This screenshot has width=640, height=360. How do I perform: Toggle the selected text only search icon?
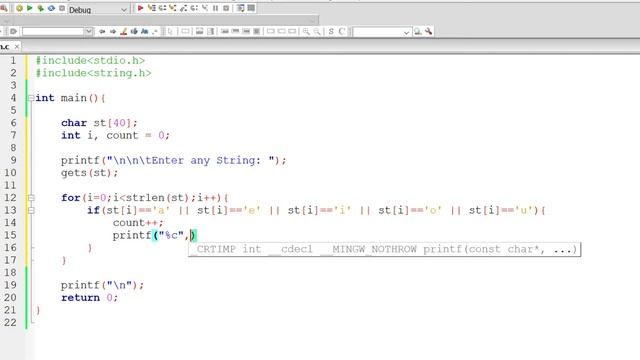point(134,31)
